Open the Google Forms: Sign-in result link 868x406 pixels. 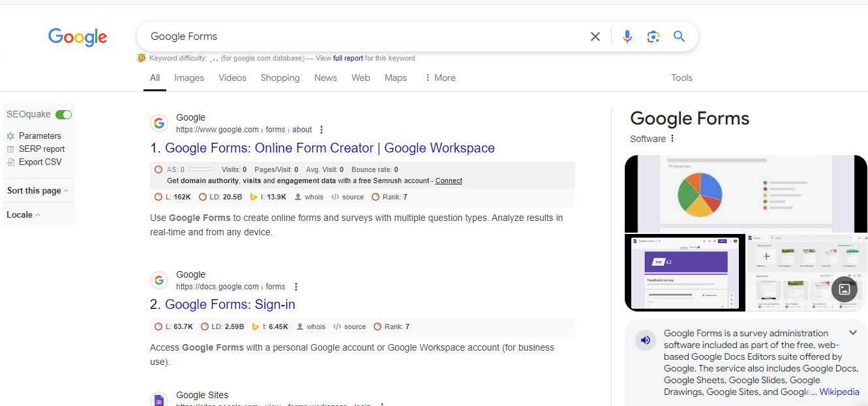pyautogui.click(x=230, y=304)
